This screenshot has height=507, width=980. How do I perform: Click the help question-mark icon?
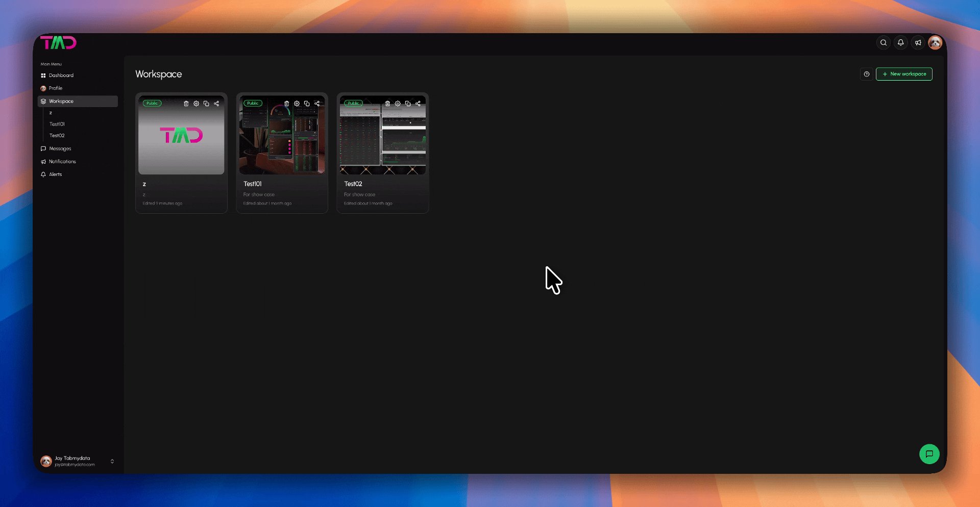click(x=867, y=74)
